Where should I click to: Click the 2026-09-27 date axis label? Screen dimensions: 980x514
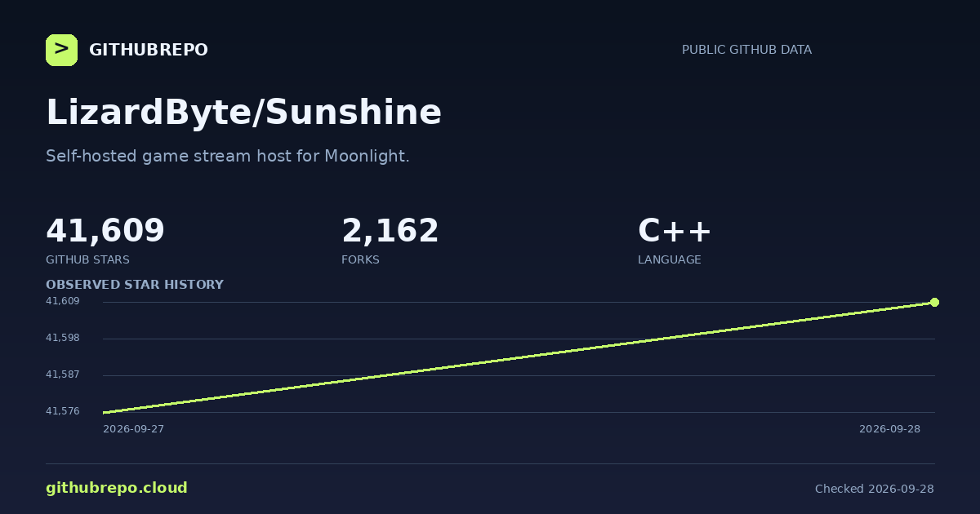click(x=133, y=429)
